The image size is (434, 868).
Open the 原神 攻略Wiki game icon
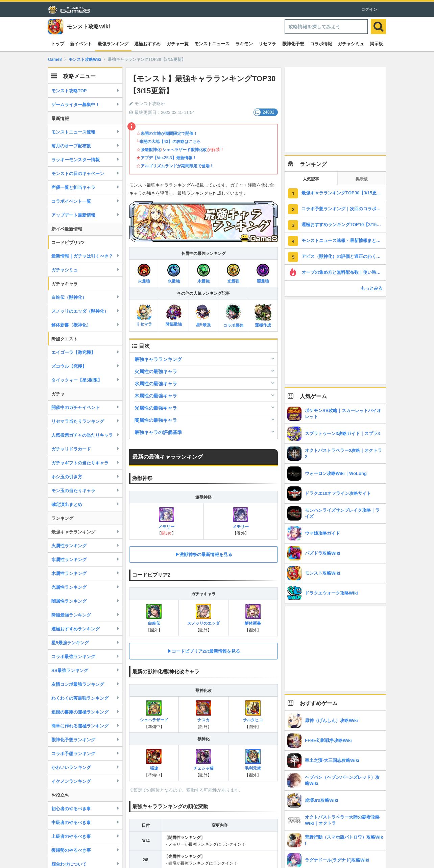(294, 720)
